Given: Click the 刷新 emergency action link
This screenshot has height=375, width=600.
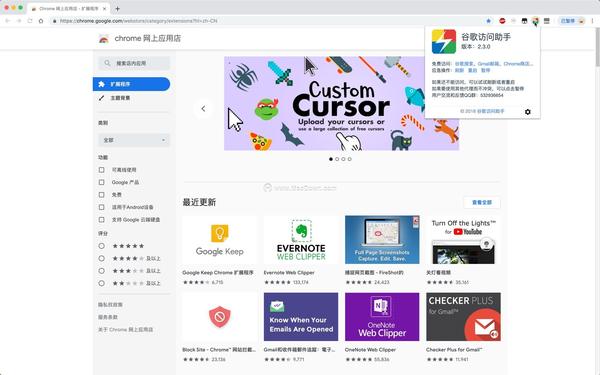Looking at the screenshot, I should 459,70.
